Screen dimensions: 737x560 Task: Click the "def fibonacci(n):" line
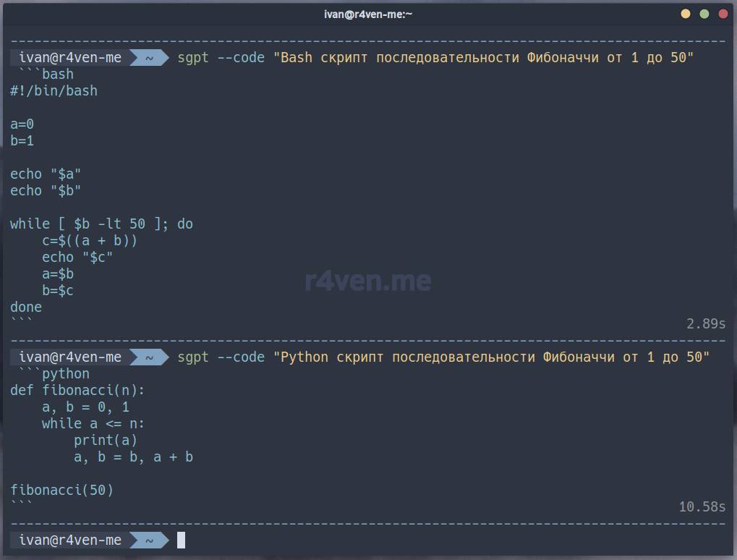(77, 390)
